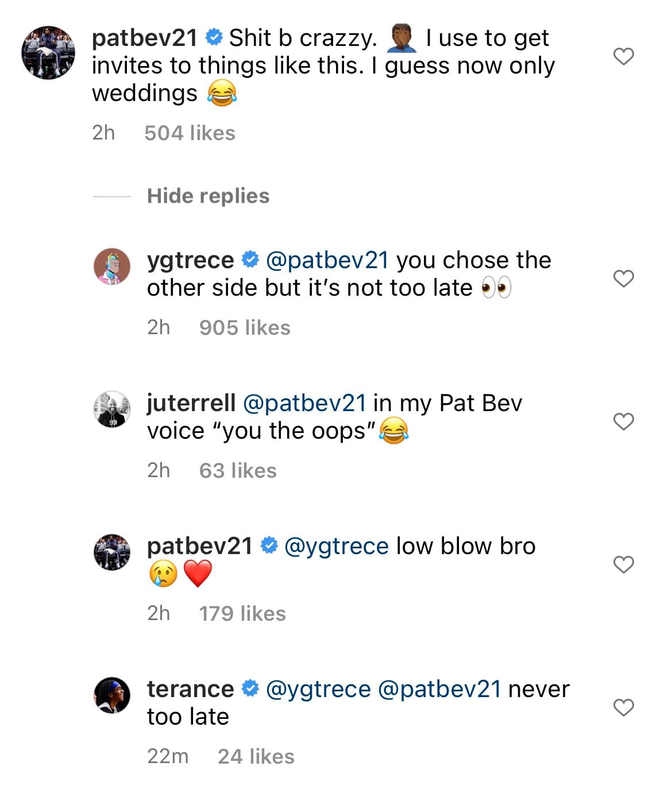Show the 179 likes on patbev21's reply
Viewport: 672px width, 801px height.
(242, 613)
